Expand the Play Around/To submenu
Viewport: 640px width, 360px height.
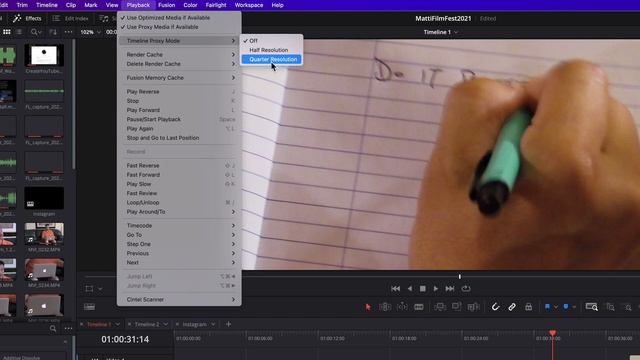tap(179, 212)
